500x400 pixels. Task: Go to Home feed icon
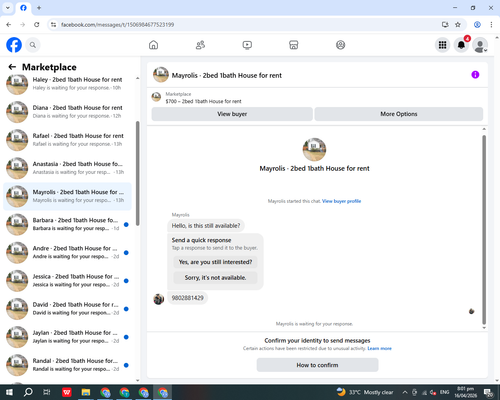coord(153,45)
